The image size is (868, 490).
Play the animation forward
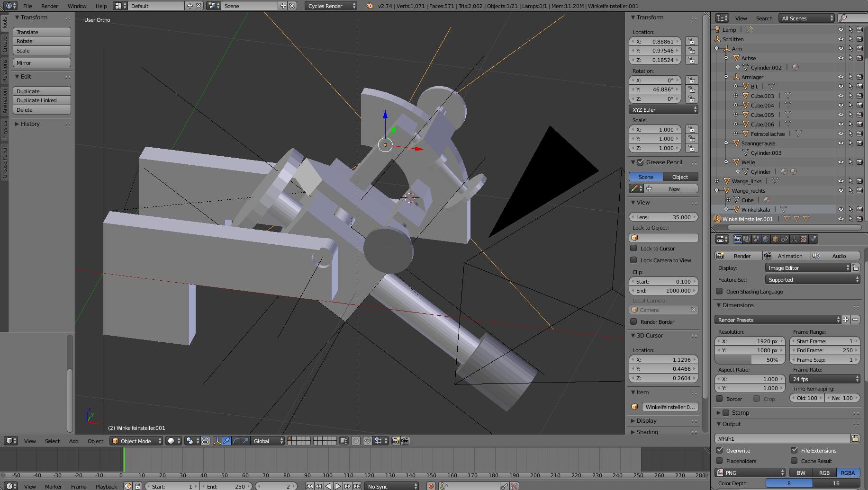click(x=338, y=486)
